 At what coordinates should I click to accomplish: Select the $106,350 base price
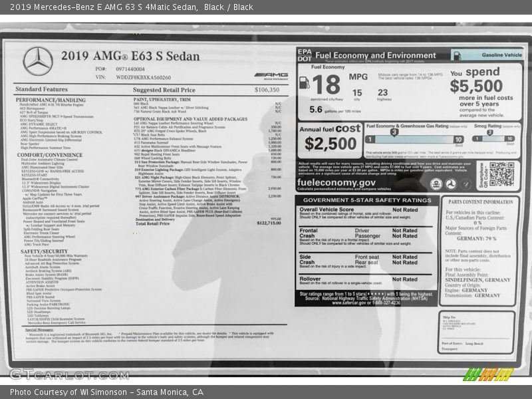click(267, 90)
